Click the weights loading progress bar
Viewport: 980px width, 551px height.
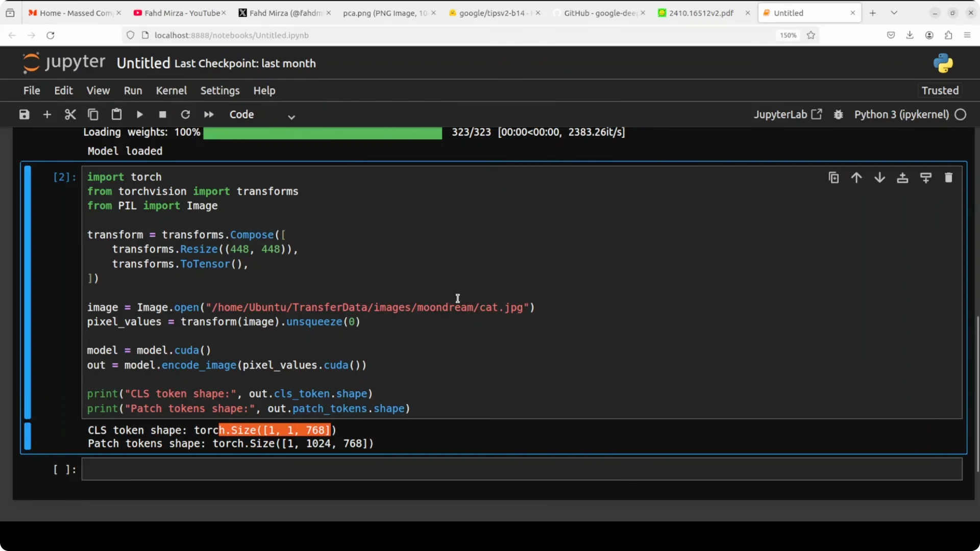[x=323, y=133]
